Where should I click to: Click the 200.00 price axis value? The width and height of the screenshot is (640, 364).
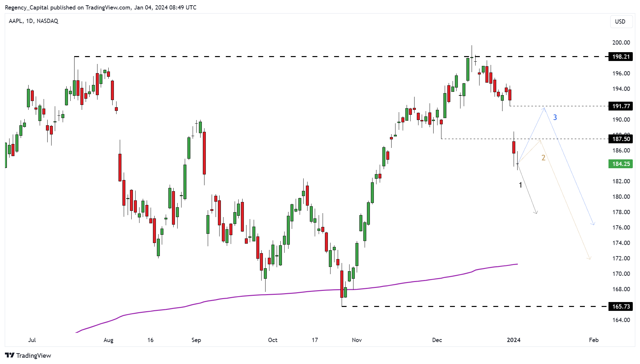[621, 43]
